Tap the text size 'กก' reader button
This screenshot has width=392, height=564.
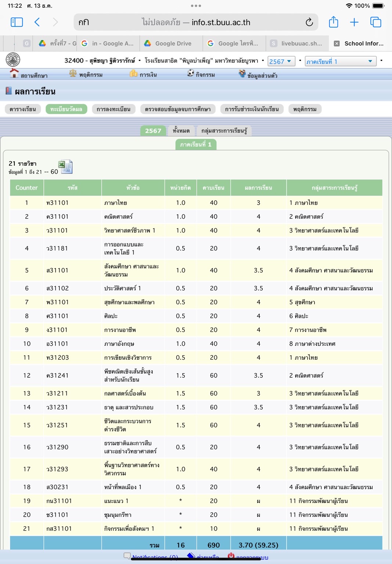(84, 22)
